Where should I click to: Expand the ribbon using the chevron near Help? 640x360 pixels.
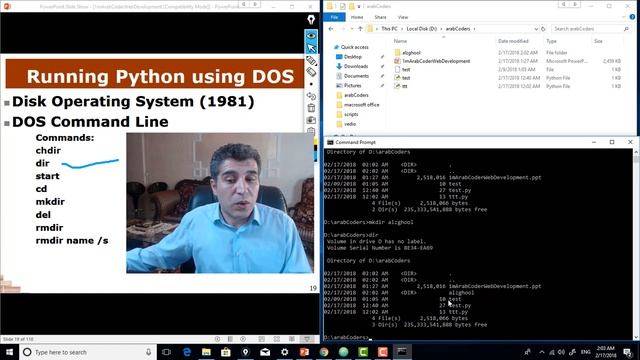click(x=623, y=17)
